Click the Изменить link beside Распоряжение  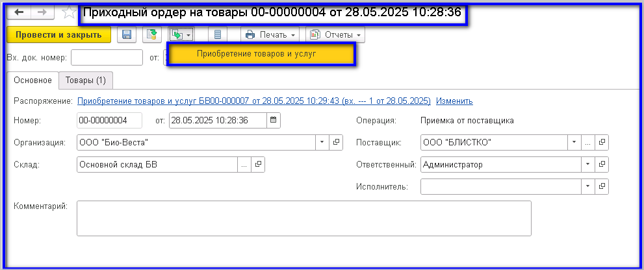[454, 101]
